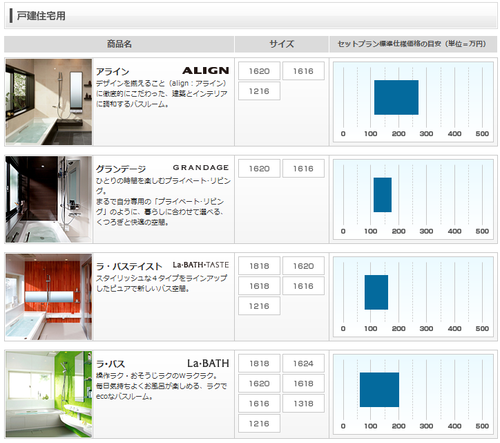The image size is (500, 443).
Task: Select size 1618 in the La・BATH row
Action: coord(303,383)
